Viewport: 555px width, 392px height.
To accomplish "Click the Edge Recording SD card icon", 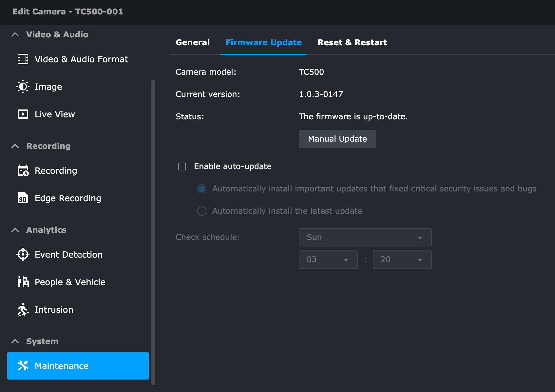I will click(x=23, y=198).
